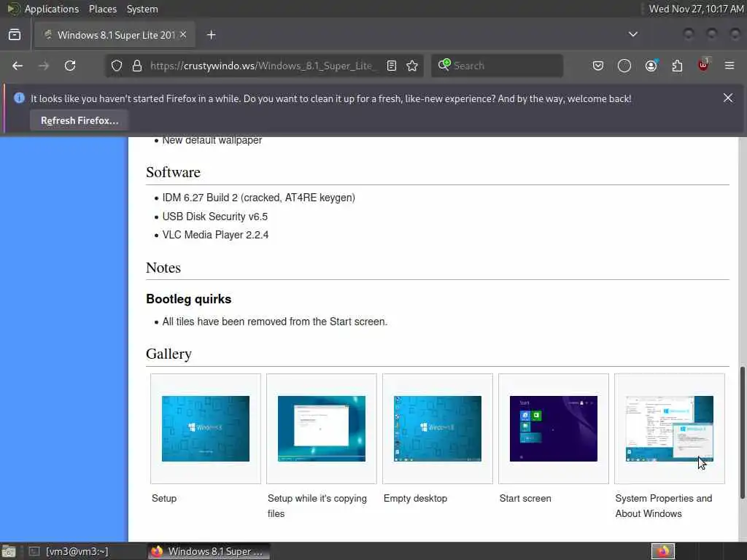Open the Applications menu
This screenshot has width=747, height=560.
[52, 9]
